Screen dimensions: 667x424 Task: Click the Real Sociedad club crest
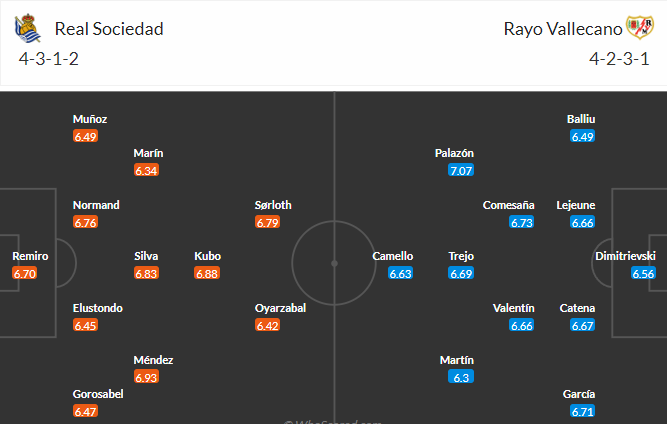(28, 28)
